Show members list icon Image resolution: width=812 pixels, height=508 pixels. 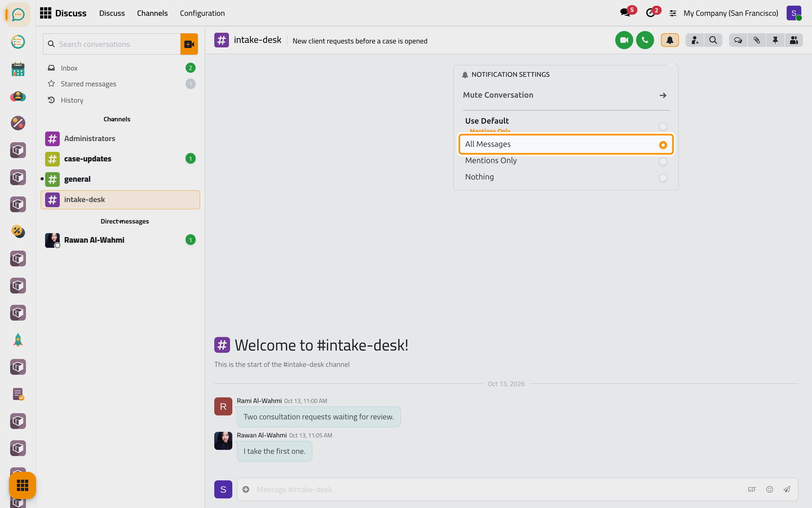(x=794, y=40)
